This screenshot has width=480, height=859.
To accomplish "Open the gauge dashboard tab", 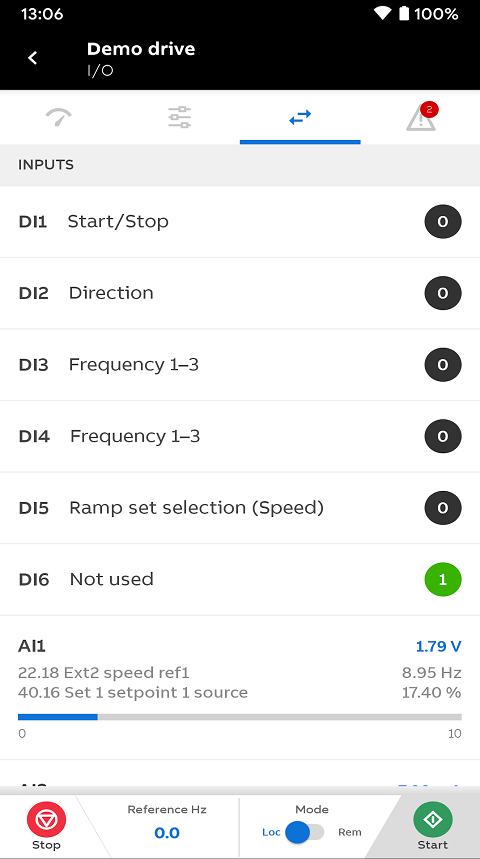I will point(59,117).
